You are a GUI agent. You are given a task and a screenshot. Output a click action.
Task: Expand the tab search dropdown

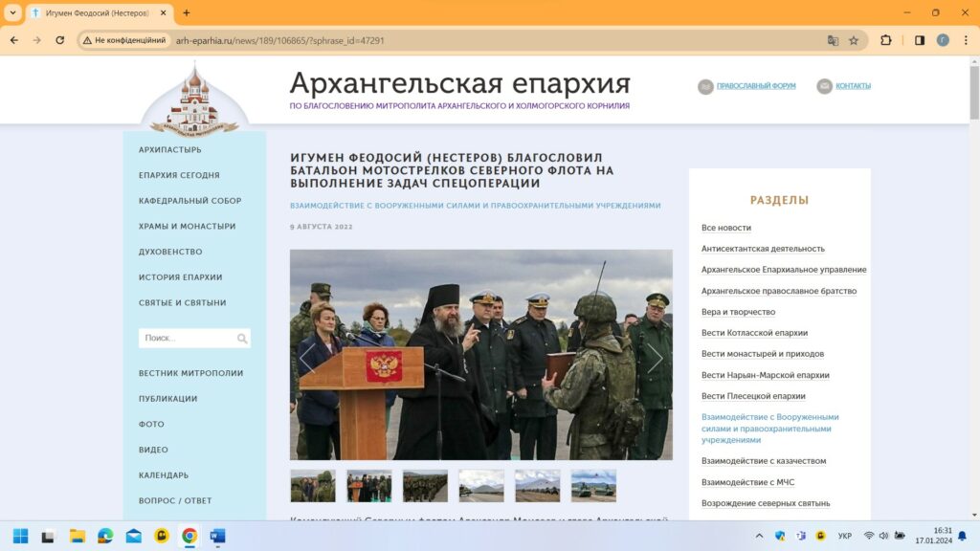(12, 12)
